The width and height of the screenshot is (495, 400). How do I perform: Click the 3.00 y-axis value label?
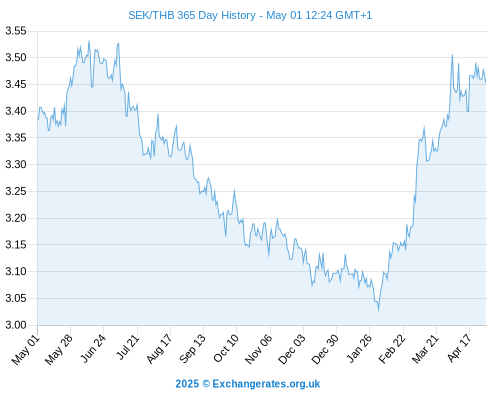pyautogui.click(x=16, y=325)
